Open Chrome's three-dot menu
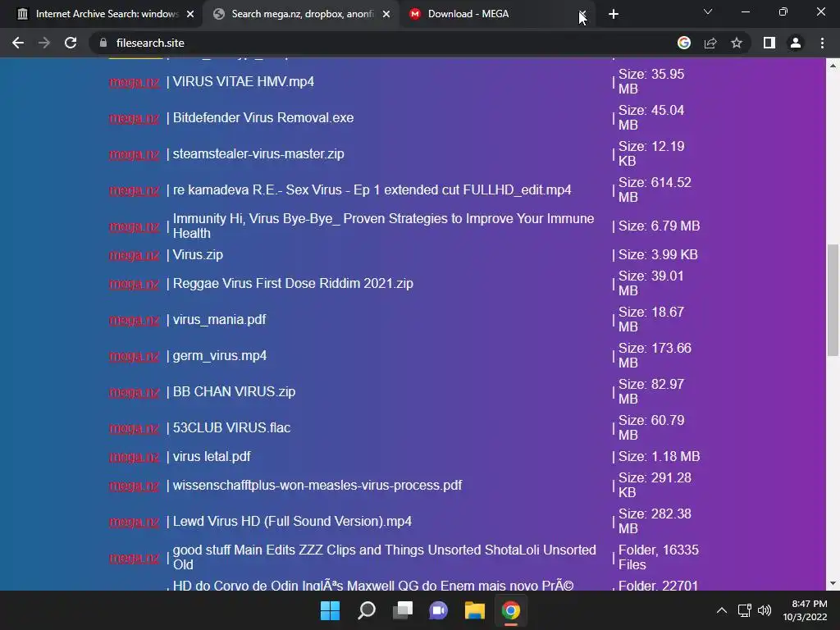The image size is (840, 630). pyautogui.click(x=822, y=43)
